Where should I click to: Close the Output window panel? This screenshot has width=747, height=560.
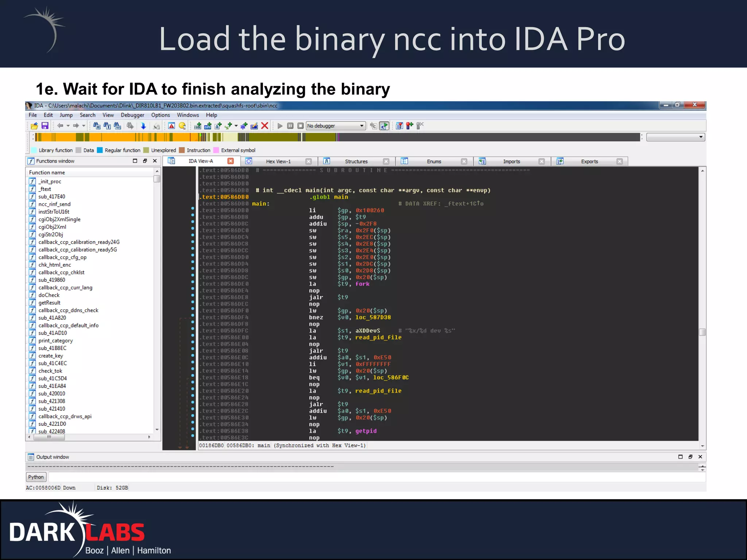[x=700, y=457]
